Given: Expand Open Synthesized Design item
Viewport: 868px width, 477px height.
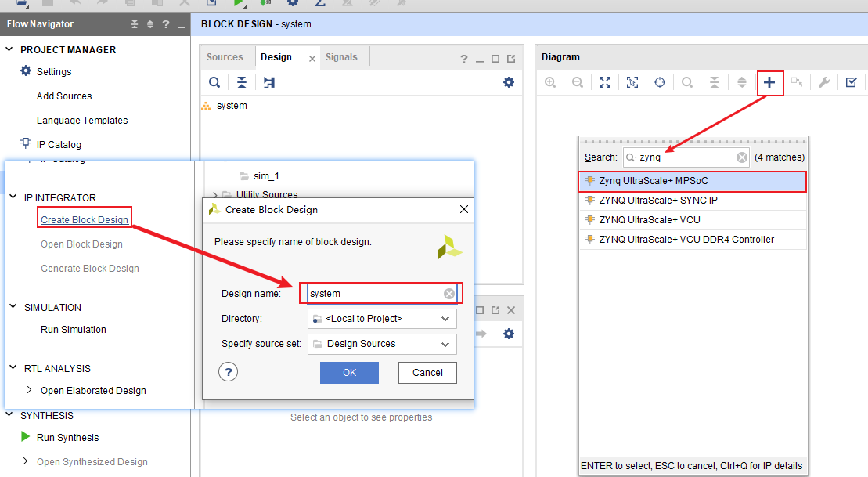Looking at the screenshot, I should [26, 461].
